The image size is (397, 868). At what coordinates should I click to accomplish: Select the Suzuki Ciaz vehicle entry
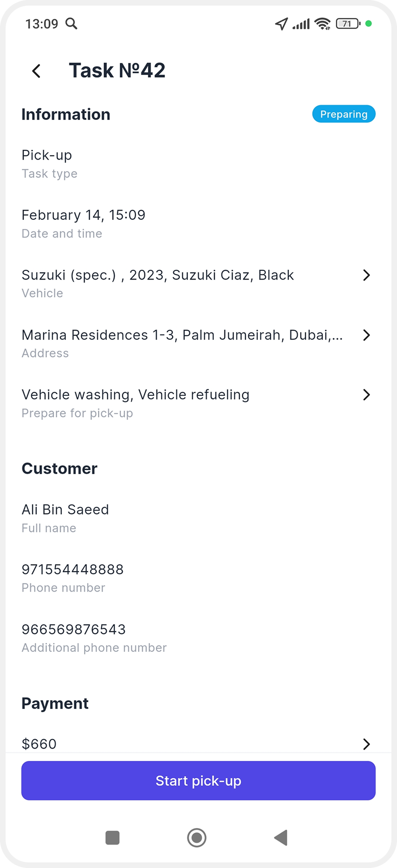tap(158, 275)
